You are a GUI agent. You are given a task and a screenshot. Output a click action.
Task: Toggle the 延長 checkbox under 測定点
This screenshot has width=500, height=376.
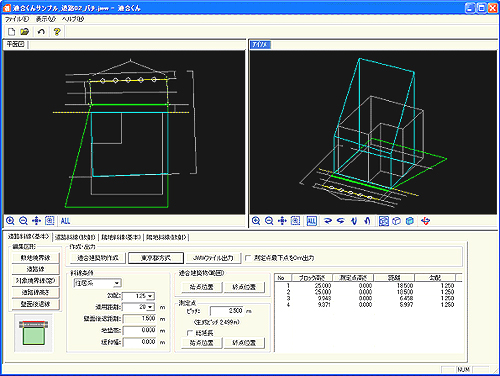[190, 333]
